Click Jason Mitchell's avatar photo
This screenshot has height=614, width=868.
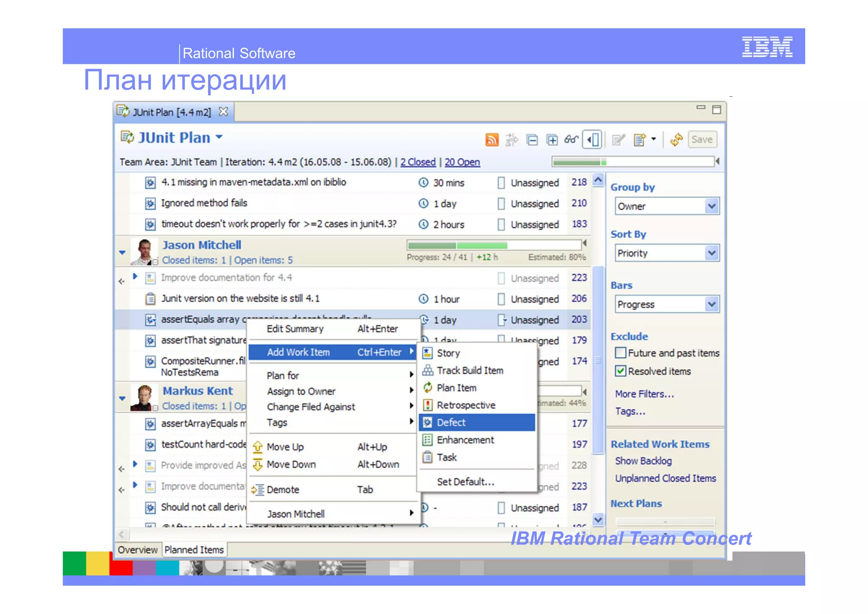pos(144,252)
